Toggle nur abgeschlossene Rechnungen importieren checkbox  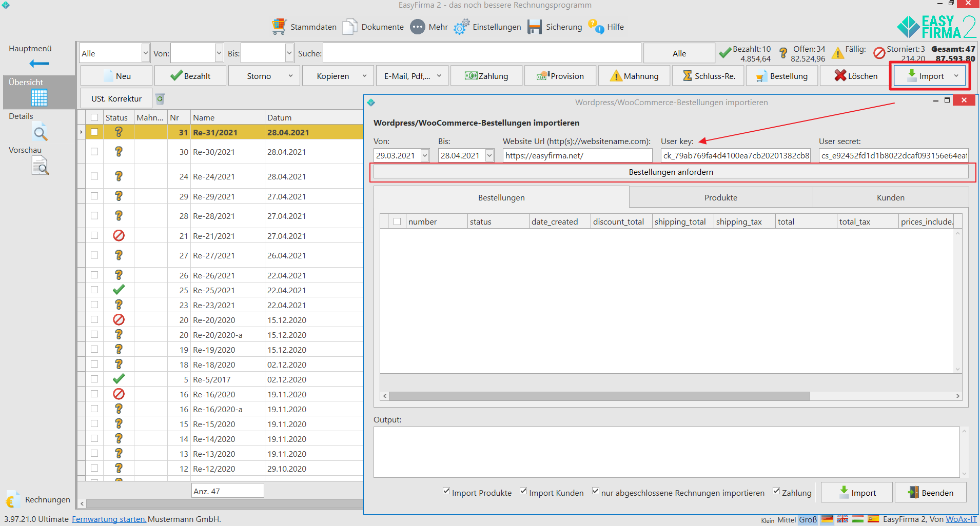tap(596, 491)
